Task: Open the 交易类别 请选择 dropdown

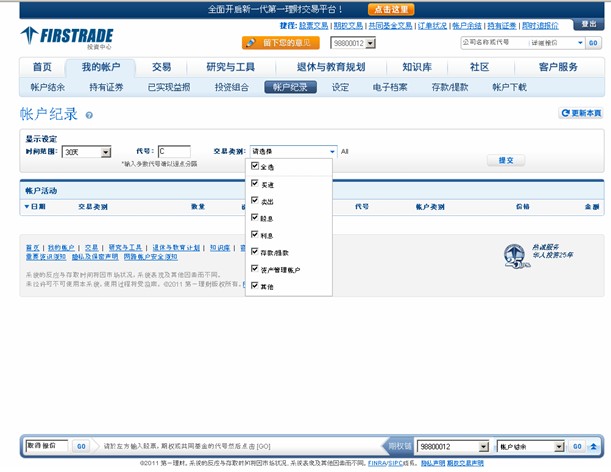Action: [x=292, y=152]
